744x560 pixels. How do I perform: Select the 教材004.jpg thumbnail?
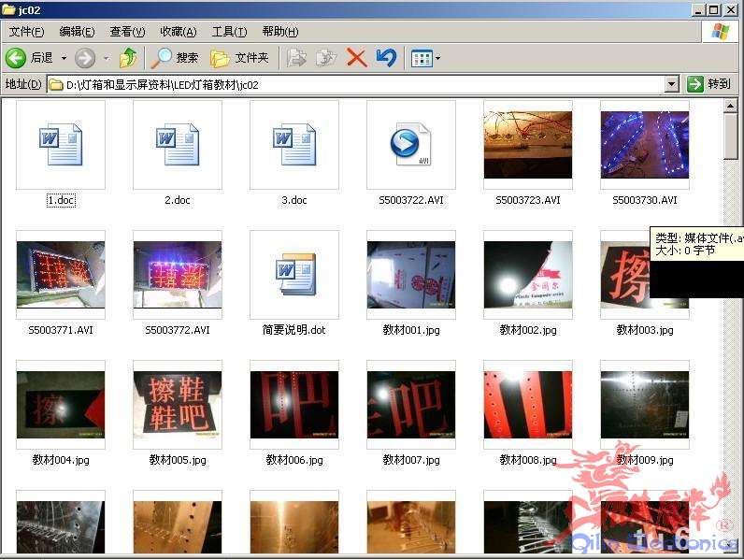pos(61,405)
